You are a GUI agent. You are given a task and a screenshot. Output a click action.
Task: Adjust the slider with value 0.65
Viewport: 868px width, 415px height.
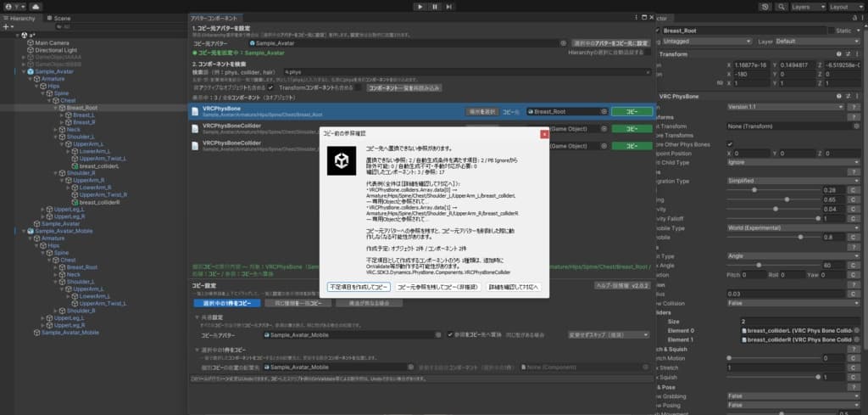click(773, 199)
